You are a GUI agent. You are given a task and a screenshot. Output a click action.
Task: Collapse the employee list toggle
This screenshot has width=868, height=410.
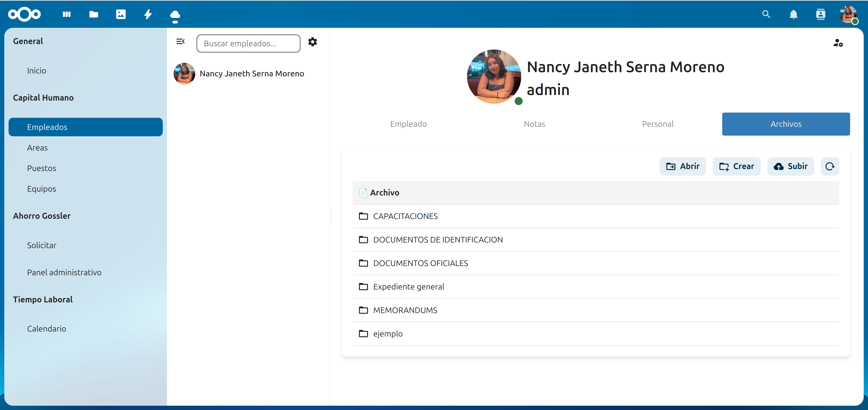(x=180, y=41)
